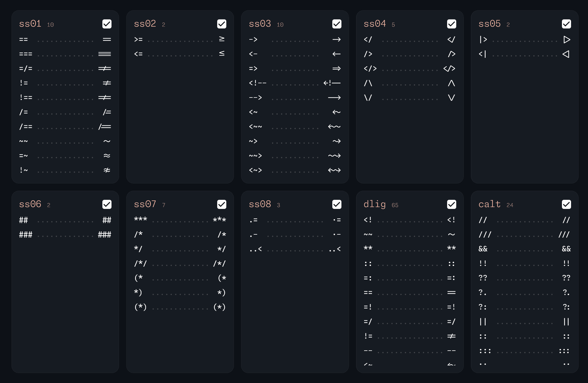588x383 pixels.
Task: Disable the calt feature checkbox
Action: 566,204
